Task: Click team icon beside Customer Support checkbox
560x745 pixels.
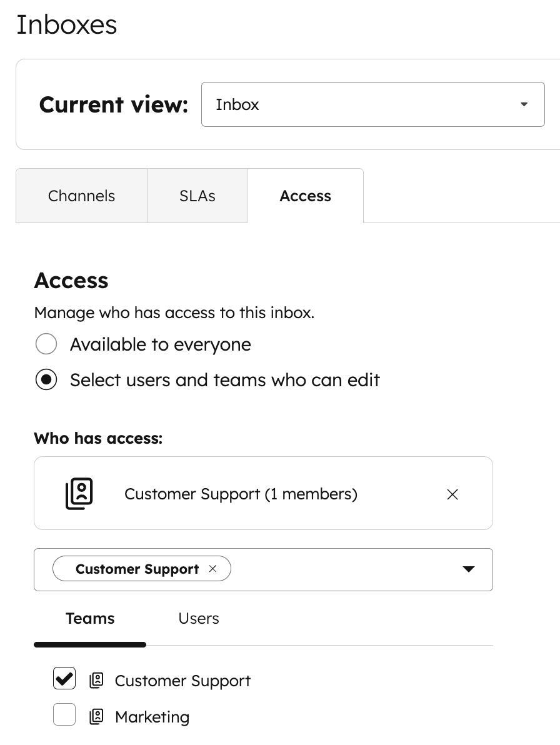Action: pos(96,681)
